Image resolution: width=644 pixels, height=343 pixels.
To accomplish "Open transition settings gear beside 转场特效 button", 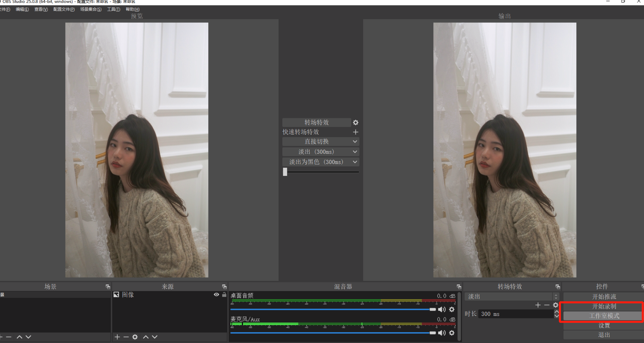I will click(355, 123).
